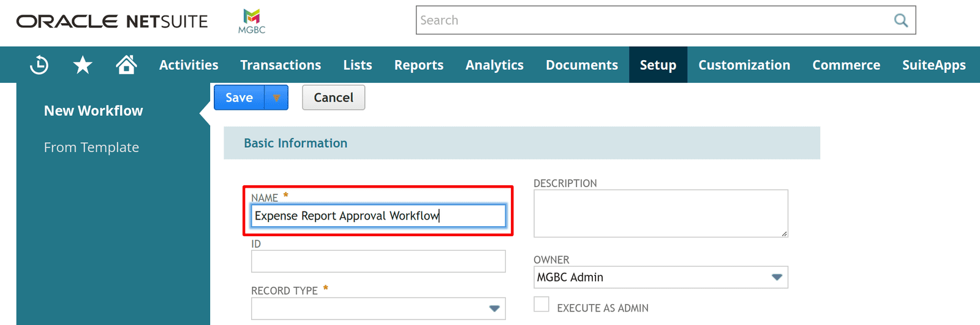The image size is (980, 325).
Task: Click the Oracle NetSuite logo
Action: pyautogui.click(x=112, y=21)
